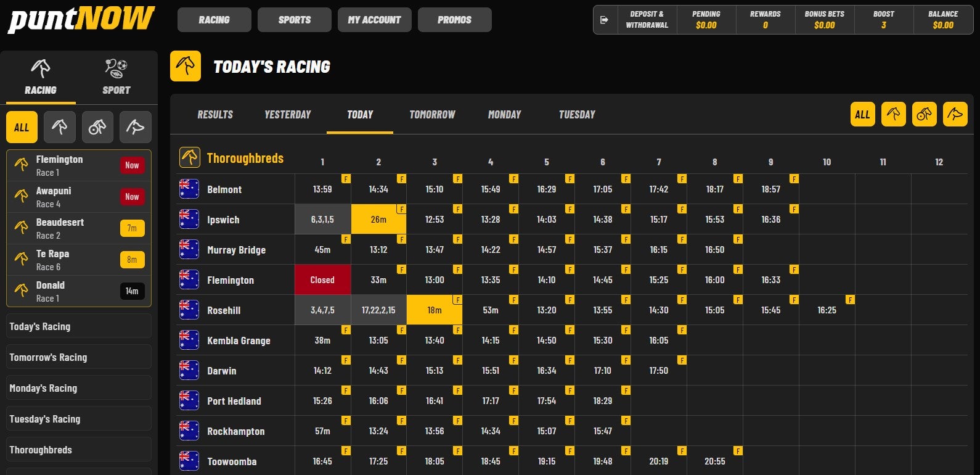This screenshot has height=475, width=980.
Task: Open Murray Bridge race 1 45m cell
Action: pyautogui.click(x=322, y=249)
